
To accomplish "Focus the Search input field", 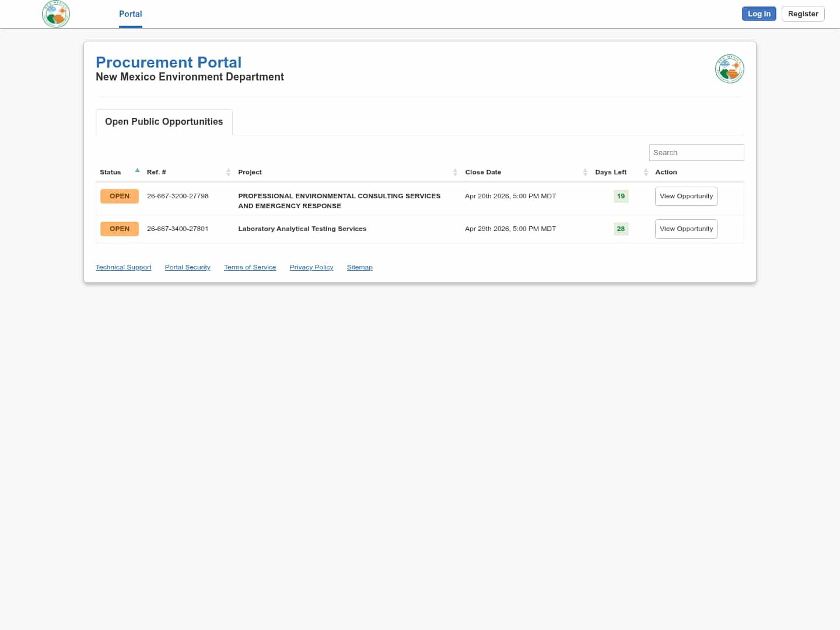I will (696, 153).
